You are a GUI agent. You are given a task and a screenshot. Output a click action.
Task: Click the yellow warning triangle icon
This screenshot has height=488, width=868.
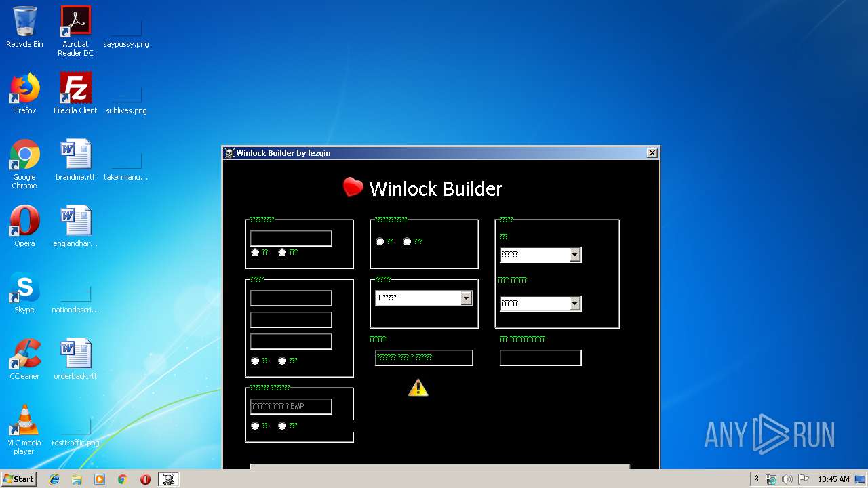coord(418,387)
